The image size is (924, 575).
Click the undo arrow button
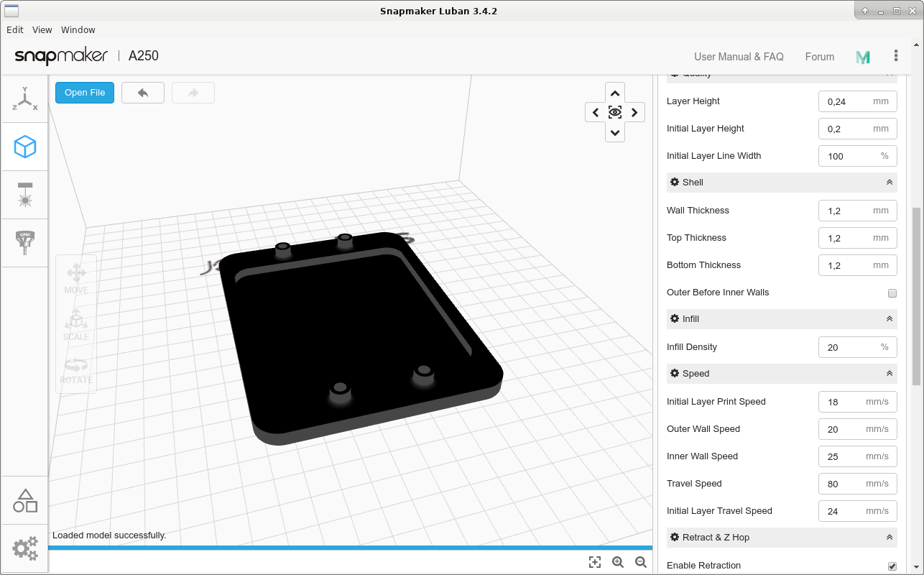[143, 93]
